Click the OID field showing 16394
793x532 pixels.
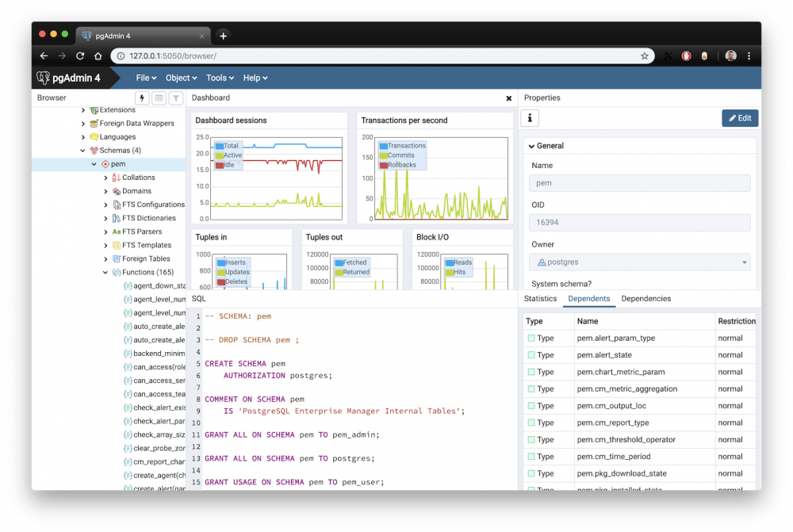tap(639, 223)
